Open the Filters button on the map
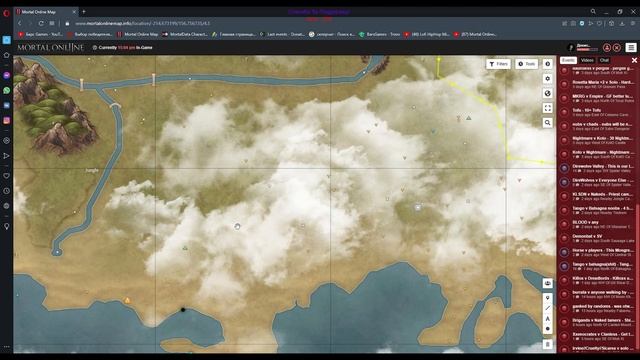The width and height of the screenshot is (640, 360). (498, 64)
